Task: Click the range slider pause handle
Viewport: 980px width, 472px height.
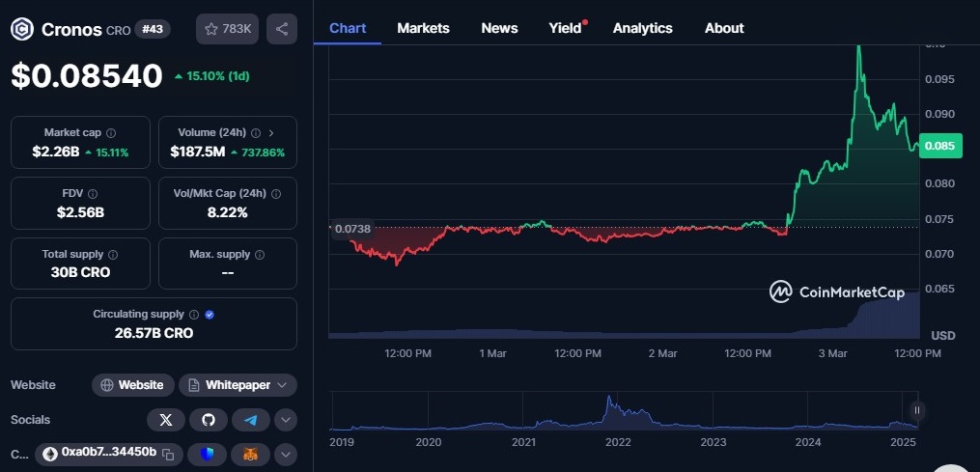Action: click(x=917, y=410)
